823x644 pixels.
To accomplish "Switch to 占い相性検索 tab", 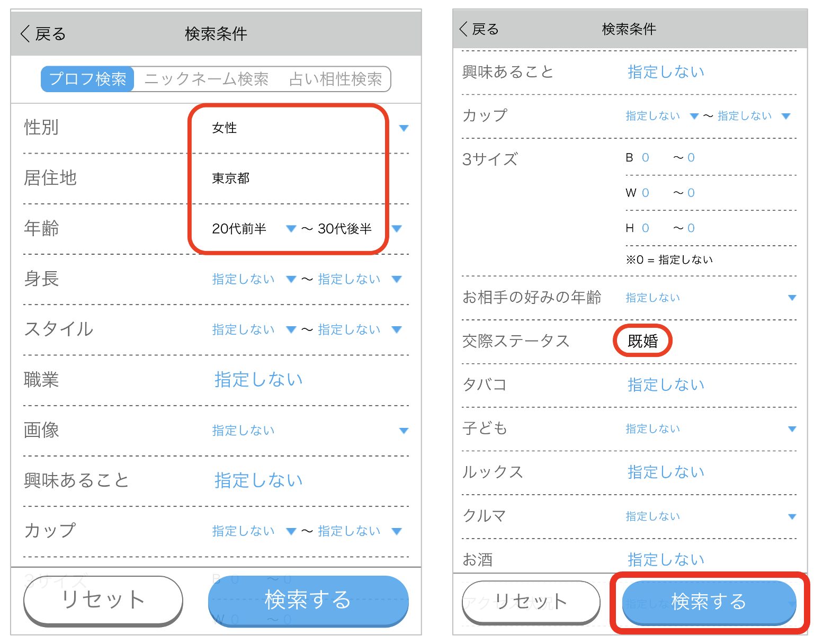I will [x=335, y=79].
